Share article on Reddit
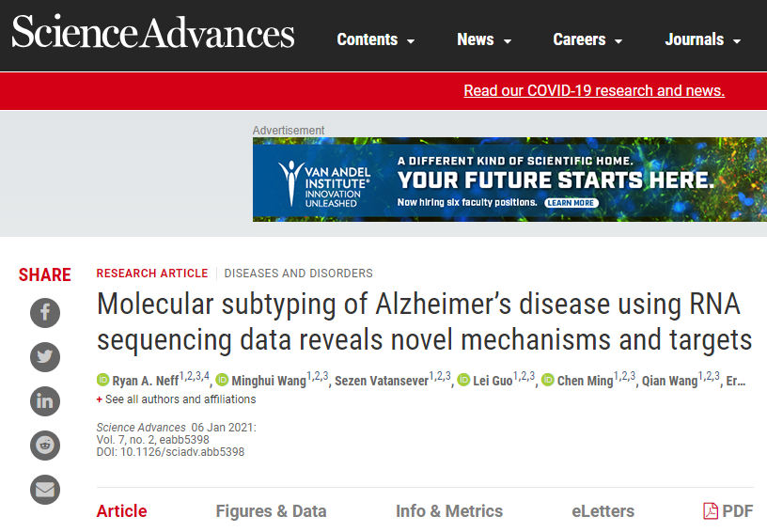 point(45,445)
